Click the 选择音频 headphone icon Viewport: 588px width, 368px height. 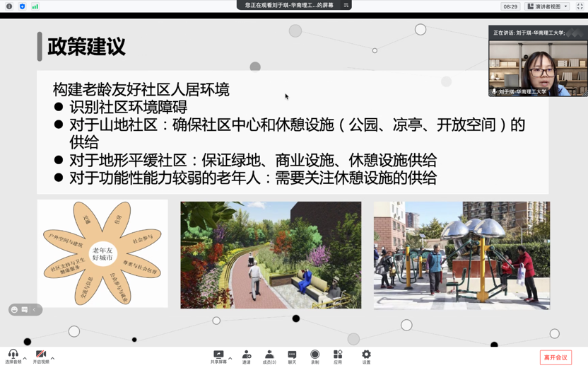(13, 354)
